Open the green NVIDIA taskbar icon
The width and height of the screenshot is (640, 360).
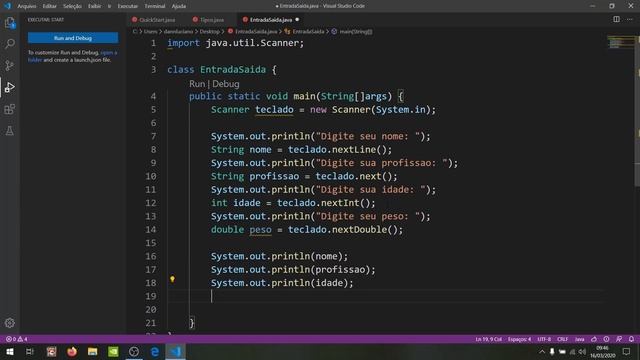click(x=113, y=351)
